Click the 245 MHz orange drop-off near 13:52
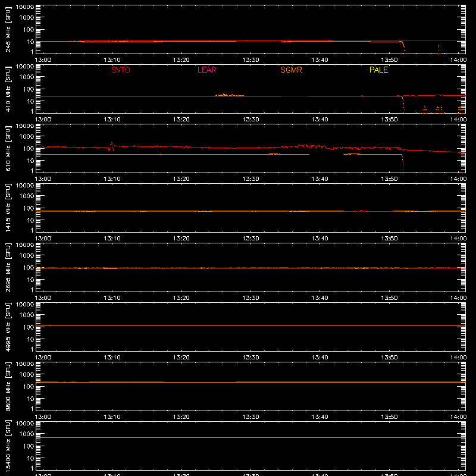 (403, 48)
